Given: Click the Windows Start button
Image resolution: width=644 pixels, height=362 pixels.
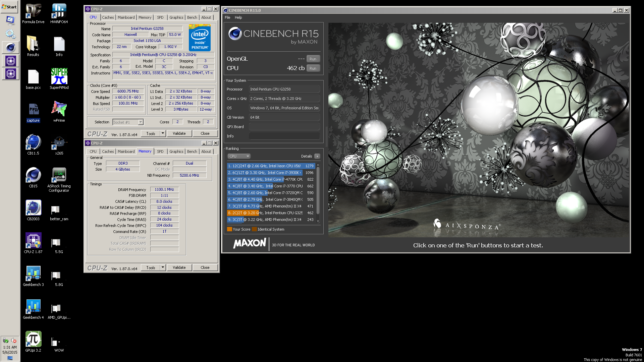Looking at the screenshot, I should point(9,7).
